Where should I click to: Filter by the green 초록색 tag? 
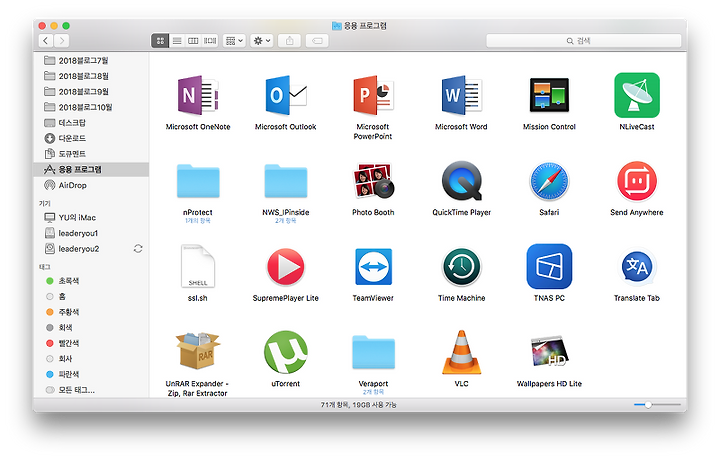pyautogui.click(x=91, y=280)
